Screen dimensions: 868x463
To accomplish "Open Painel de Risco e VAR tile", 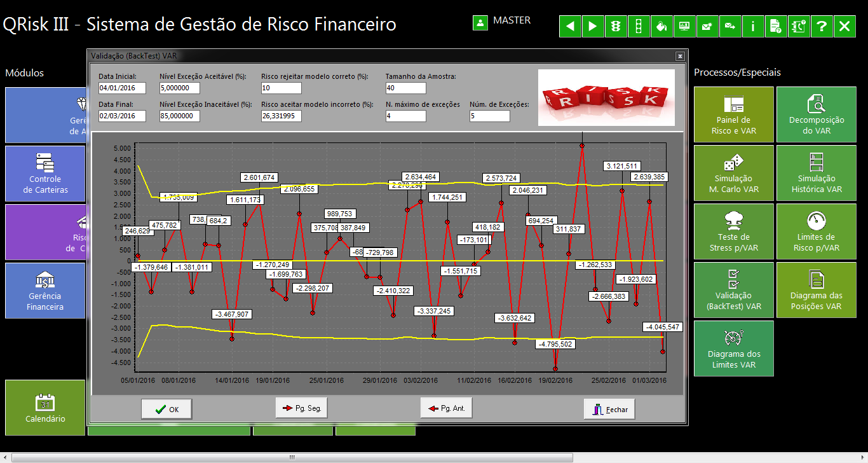I will [x=733, y=115].
